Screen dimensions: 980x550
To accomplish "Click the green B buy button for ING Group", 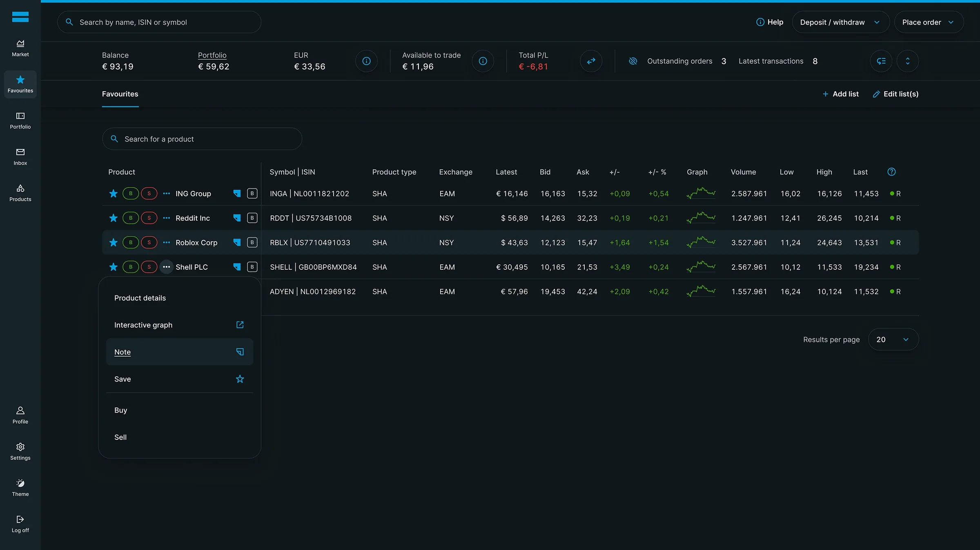I will (x=131, y=193).
